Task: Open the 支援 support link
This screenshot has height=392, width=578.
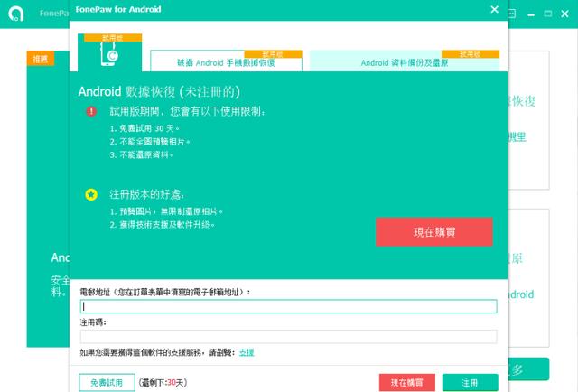Action: point(247,352)
